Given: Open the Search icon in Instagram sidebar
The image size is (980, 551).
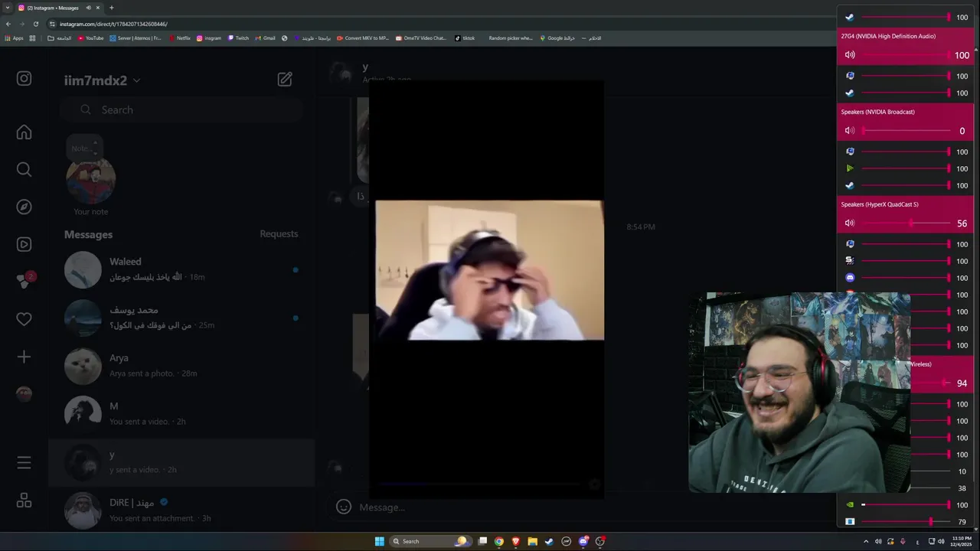Looking at the screenshot, I should point(24,169).
